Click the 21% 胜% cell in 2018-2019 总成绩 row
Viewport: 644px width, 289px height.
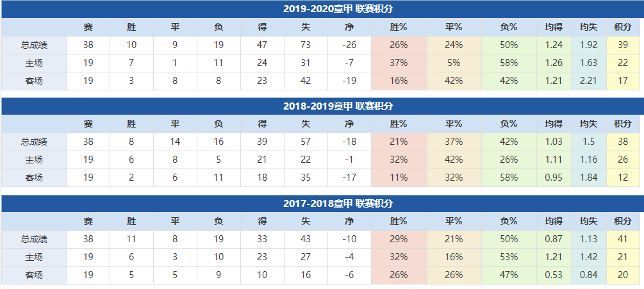399,142
